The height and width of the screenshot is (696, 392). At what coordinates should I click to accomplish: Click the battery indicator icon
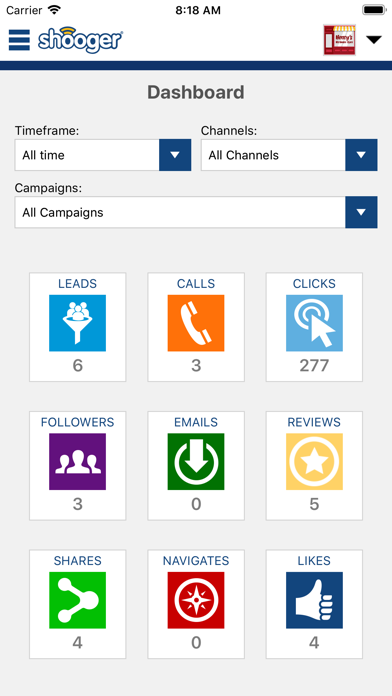tap(374, 10)
